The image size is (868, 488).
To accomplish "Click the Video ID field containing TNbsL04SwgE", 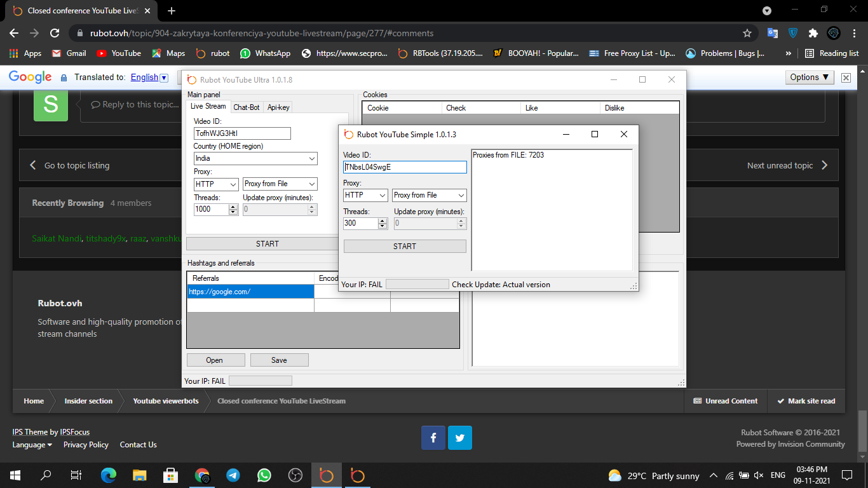I will tap(405, 167).
